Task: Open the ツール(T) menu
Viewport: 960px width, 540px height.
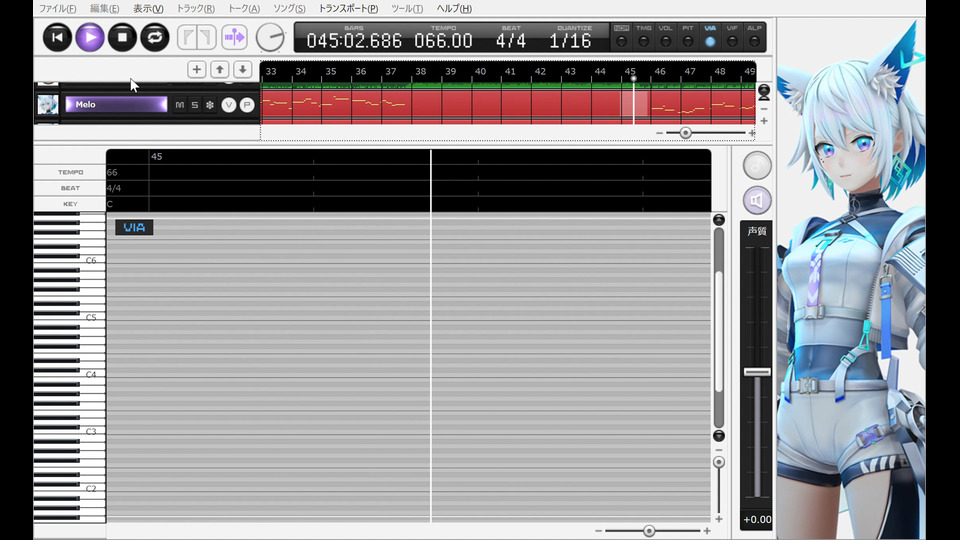Action: tap(407, 9)
